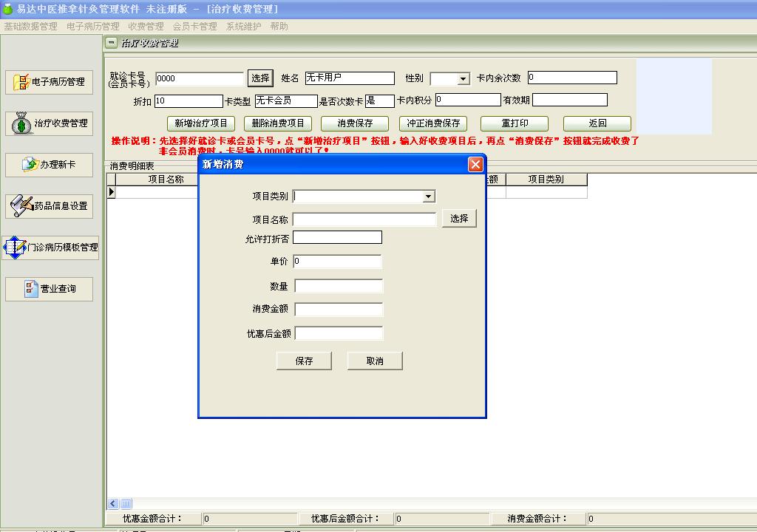Click the 冲正消费保存 button
Viewport: 757px width, 532px height.
pyautogui.click(x=433, y=123)
